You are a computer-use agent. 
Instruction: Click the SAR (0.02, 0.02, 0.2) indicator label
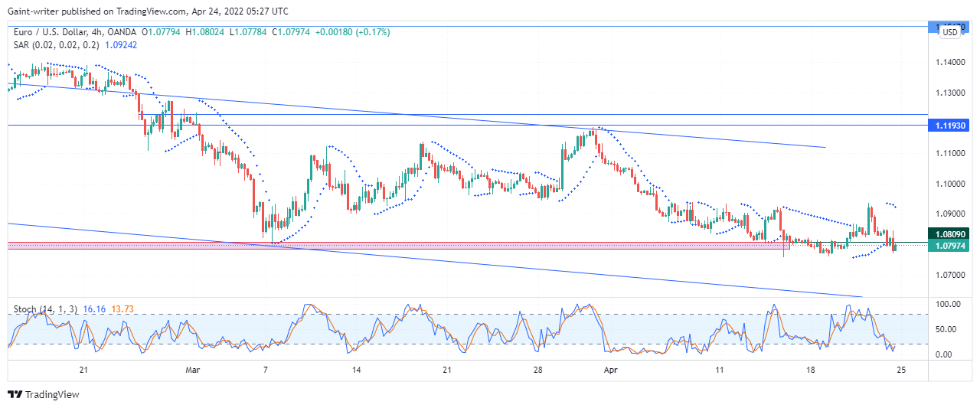[58, 45]
